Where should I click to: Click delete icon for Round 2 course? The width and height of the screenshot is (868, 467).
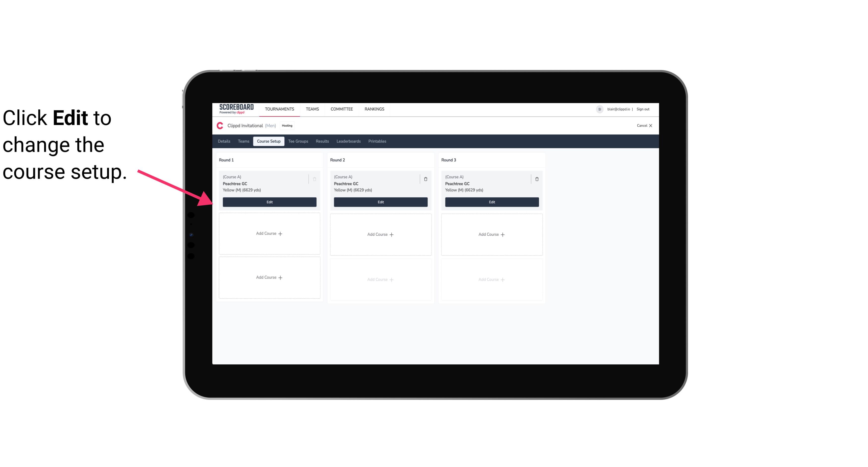pyautogui.click(x=425, y=179)
